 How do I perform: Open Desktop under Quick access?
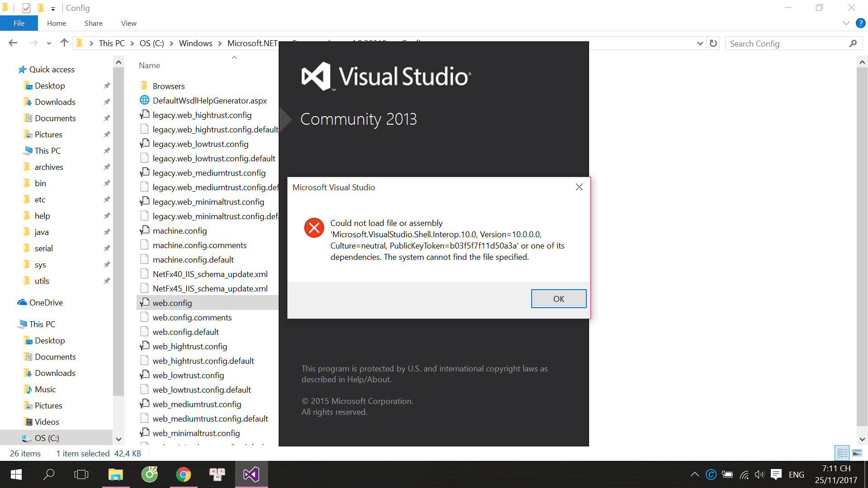pyautogui.click(x=50, y=85)
